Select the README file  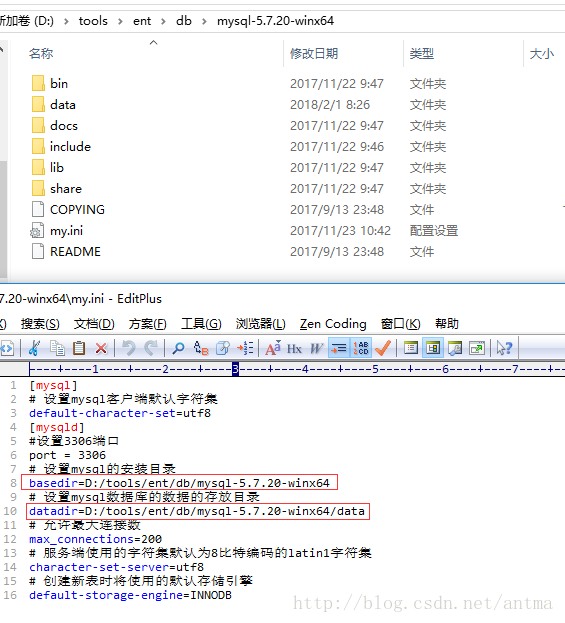75,252
